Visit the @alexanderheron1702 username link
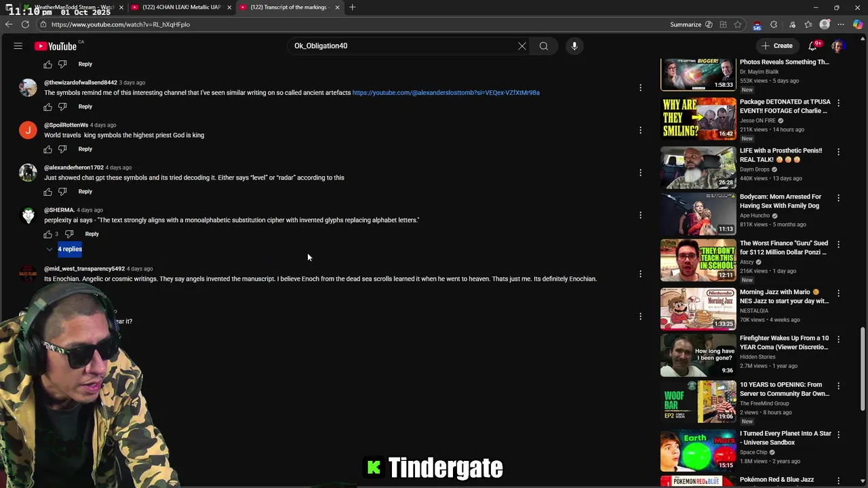868x488 pixels. pos(74,167)
